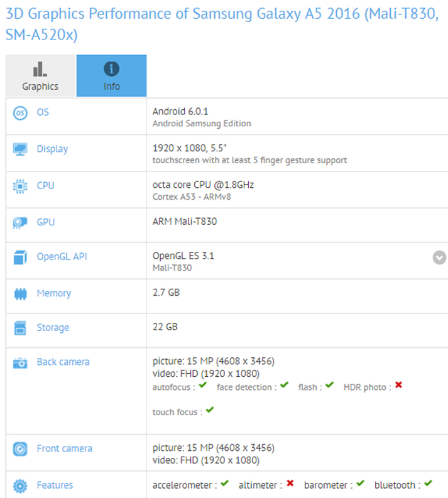The image size is (448, 498).
Task: Click the GPU graphics card icon
Action: [x=20, y=223]
